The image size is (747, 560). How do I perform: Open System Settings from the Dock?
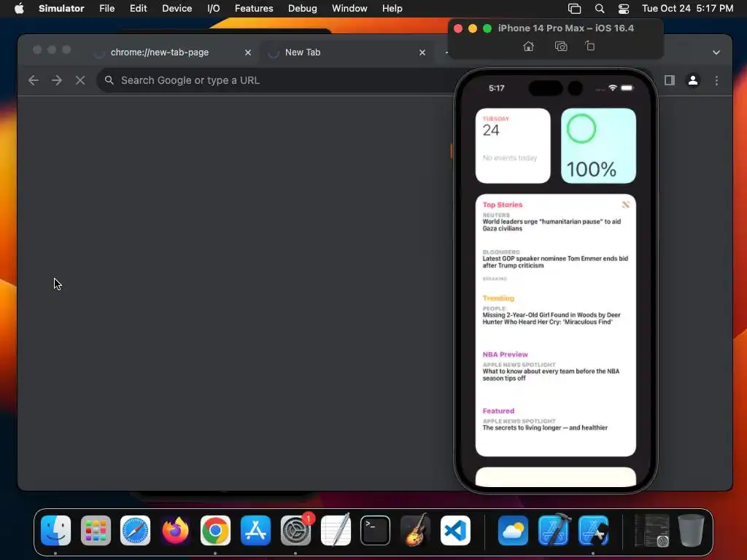(x=295, y=531)
